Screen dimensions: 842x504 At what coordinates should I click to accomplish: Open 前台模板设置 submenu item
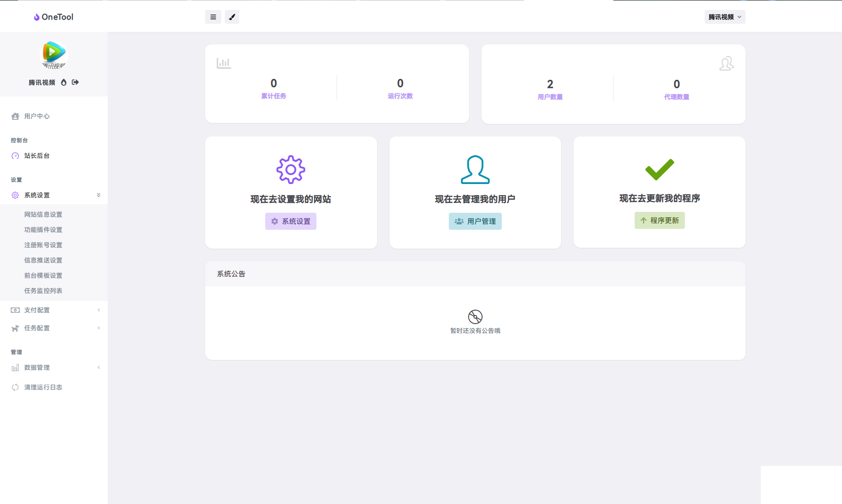pyautogui.click(x=43, y=276)
